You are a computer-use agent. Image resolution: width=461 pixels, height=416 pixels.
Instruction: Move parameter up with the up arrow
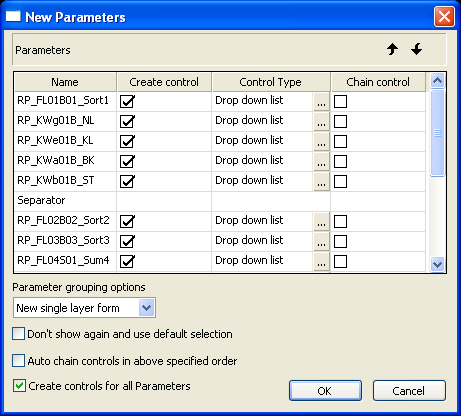click(x=393, y=50)
